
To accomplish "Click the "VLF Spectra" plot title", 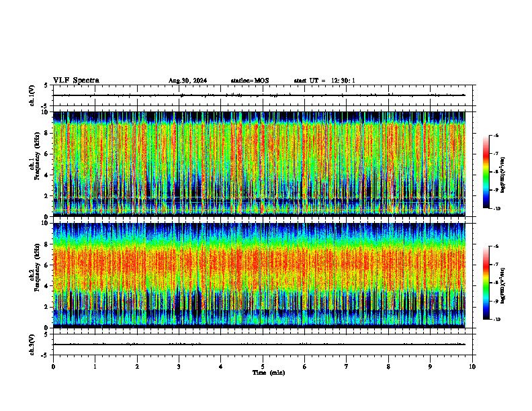I will click(x=76, y=81).
